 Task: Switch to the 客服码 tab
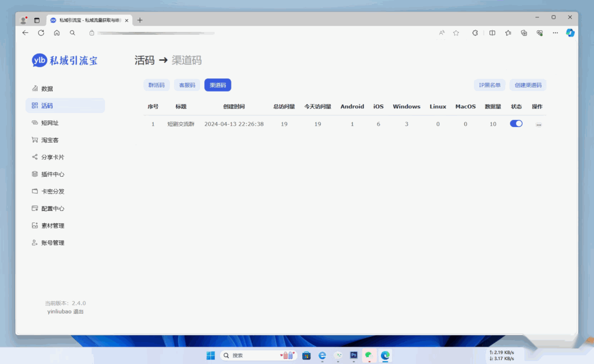(x=187, y=85)
